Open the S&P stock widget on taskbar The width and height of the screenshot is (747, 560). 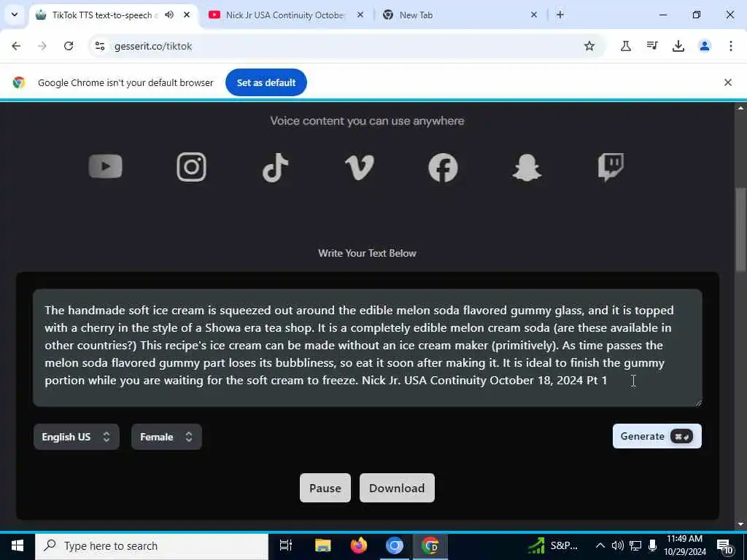point(553,545)
